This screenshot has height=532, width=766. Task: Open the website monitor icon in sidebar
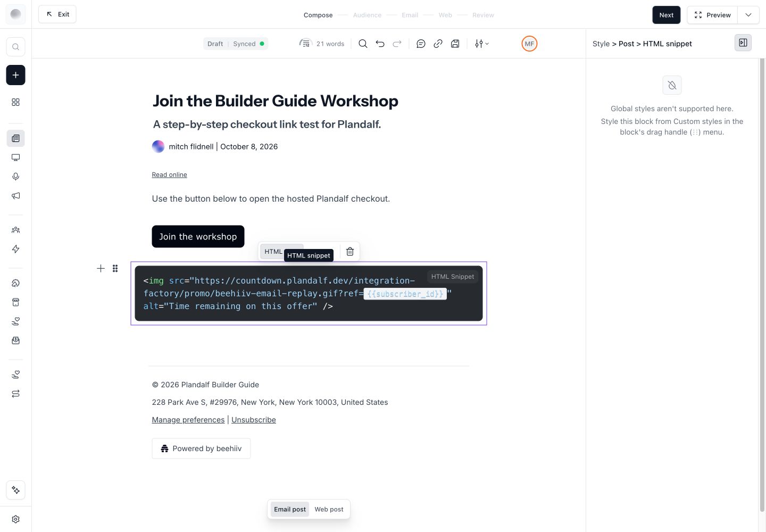pos(15,157)
